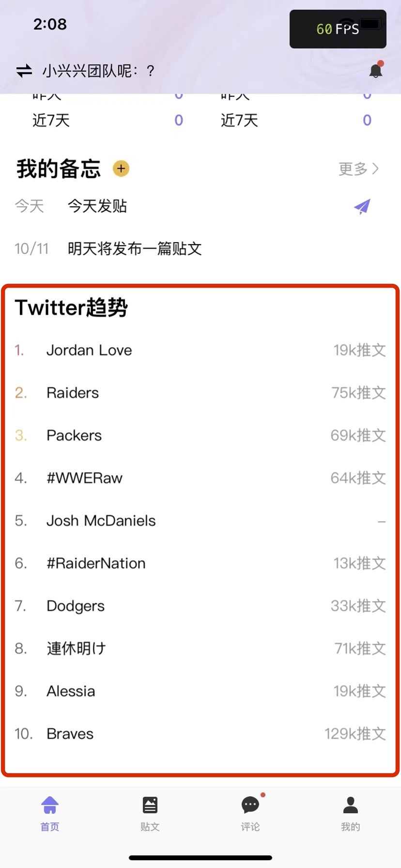Open the 评论 comments tab
Image resolution: width=401 pixels, height=868 pixels.
point(250,814)
